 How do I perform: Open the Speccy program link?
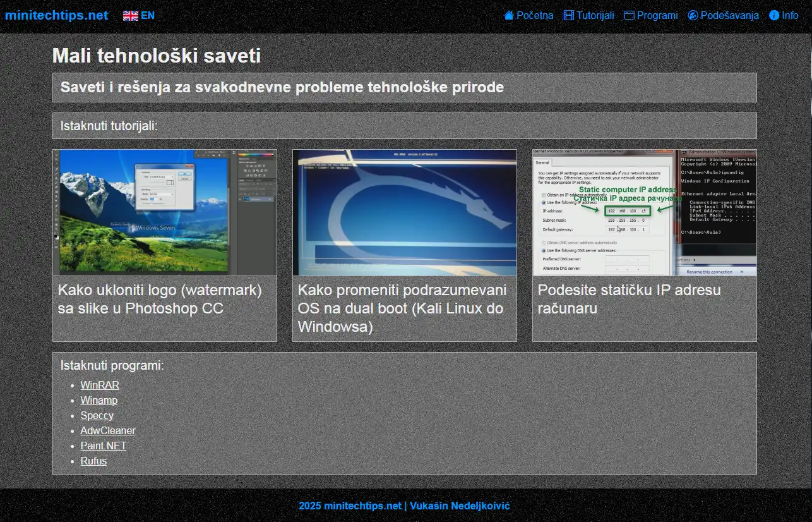pos(97,415)
